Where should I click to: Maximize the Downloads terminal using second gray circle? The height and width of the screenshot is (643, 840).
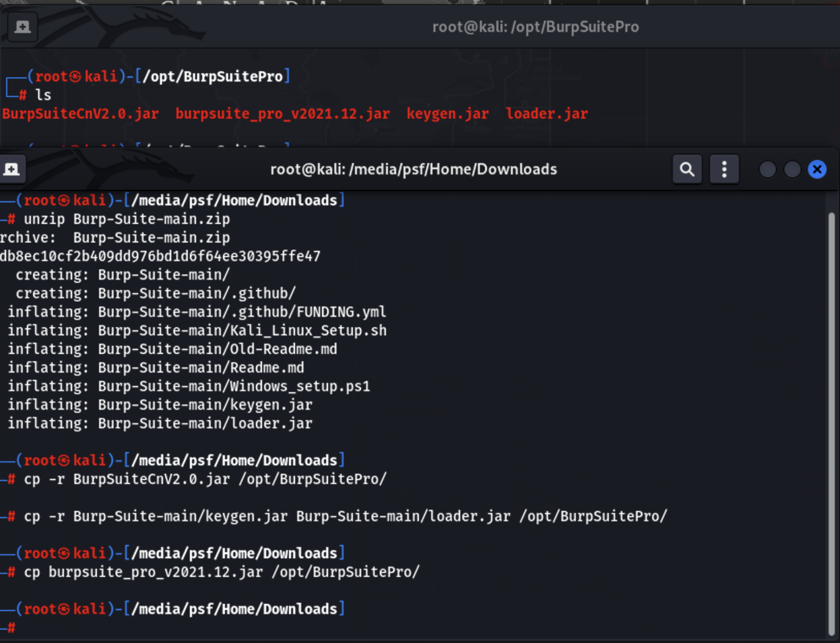[x=792, y=169]
